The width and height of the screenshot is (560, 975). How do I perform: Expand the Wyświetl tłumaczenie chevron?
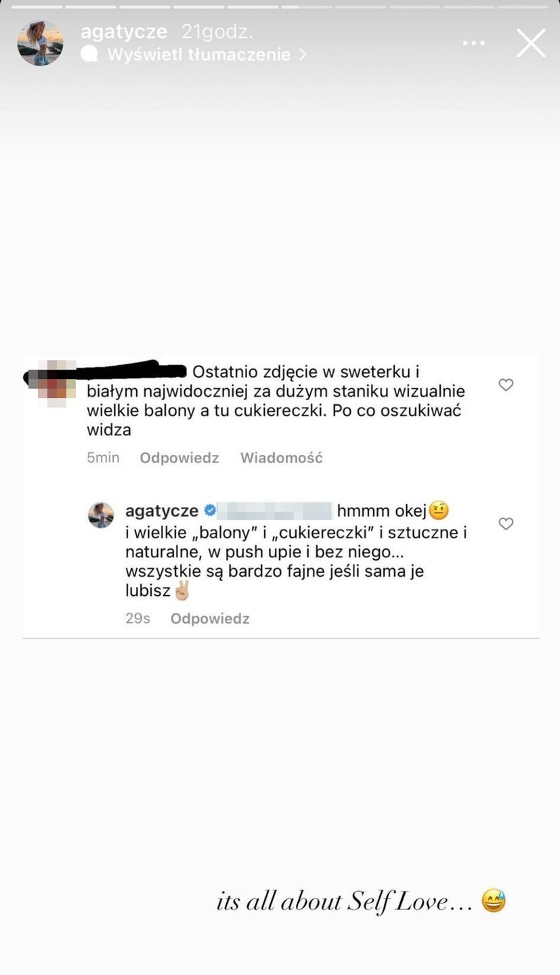[303, 55]
